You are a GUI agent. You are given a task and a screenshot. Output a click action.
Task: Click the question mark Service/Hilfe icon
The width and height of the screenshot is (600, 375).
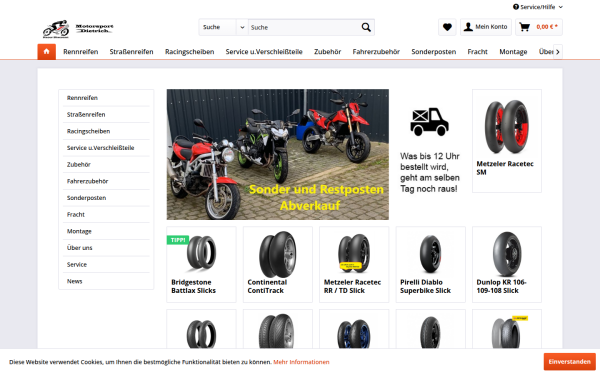(x=516, y=7)
